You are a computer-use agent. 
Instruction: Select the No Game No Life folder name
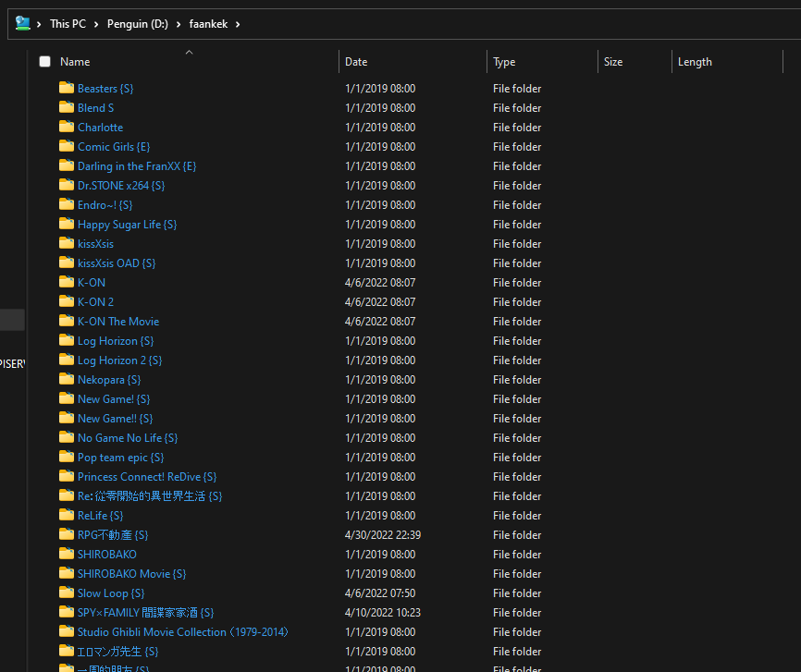[128, 438]
